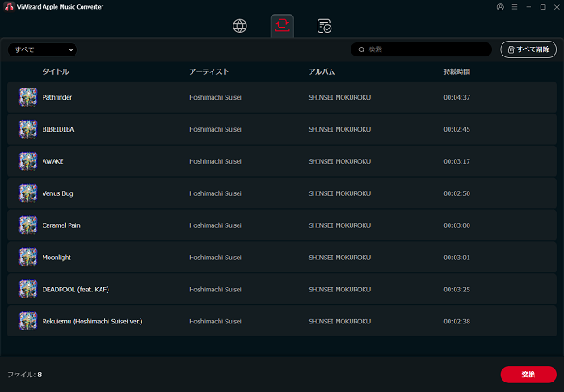Click the 持続時間 column header
This screenshot has width=564, height=392.
[x=456, y=72]
